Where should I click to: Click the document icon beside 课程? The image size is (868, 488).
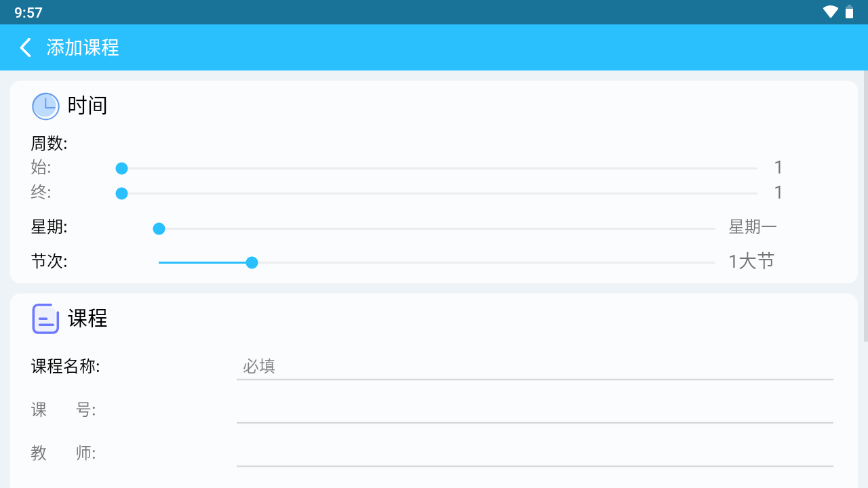pyautogui.click(x=45, y=319)
